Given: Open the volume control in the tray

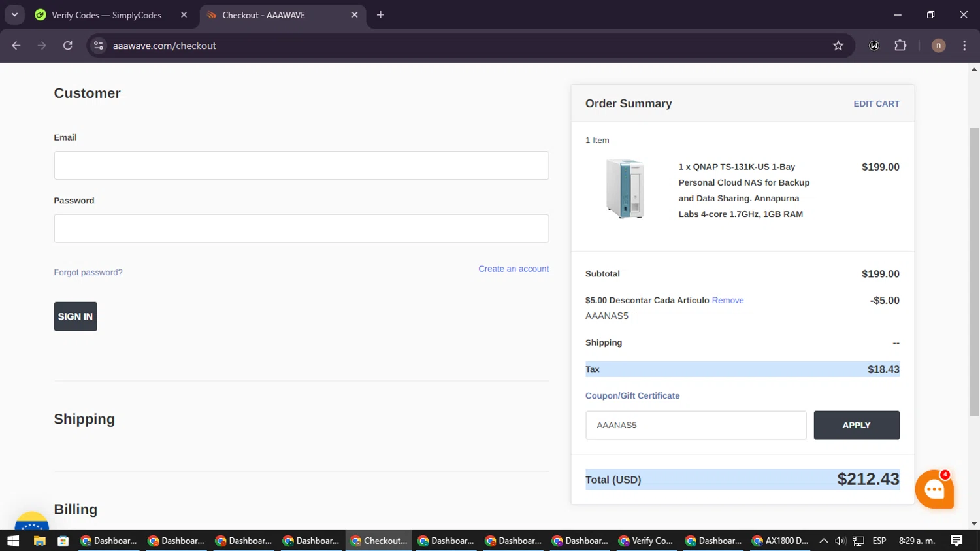Looking at the screenshot, I should [840, 541].
